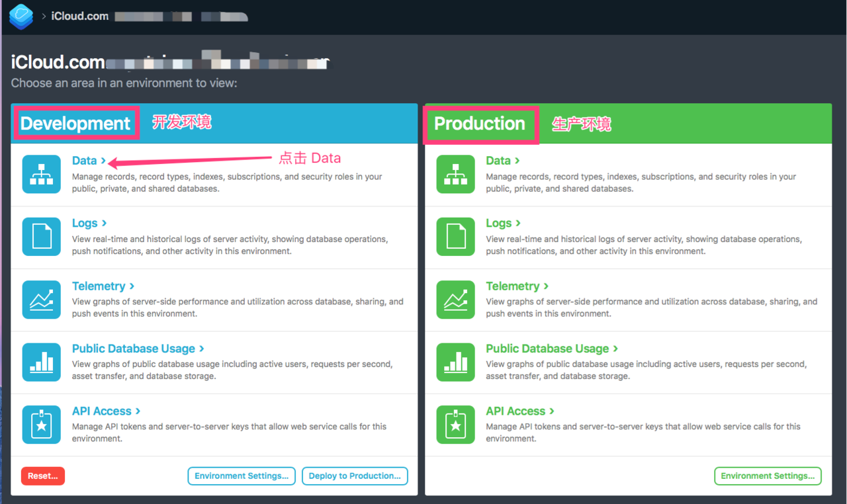Click the Development API Access description text
847x504 pixels.
pyautogui.click(x=230, y=433)
